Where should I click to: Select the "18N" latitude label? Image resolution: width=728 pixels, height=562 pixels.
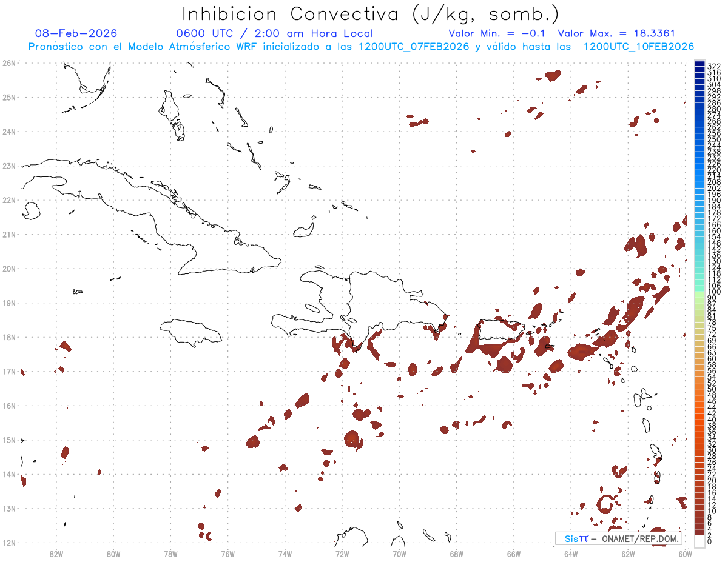click(9, 337)
